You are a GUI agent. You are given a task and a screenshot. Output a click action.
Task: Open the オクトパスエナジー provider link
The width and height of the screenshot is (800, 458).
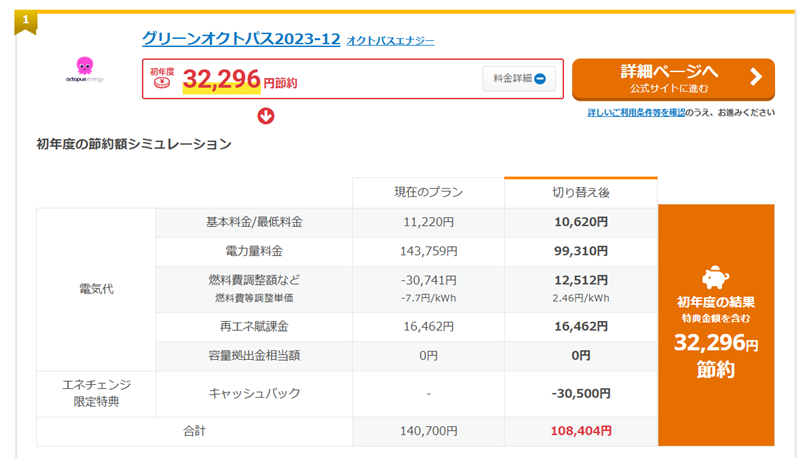tap(390, 41)
